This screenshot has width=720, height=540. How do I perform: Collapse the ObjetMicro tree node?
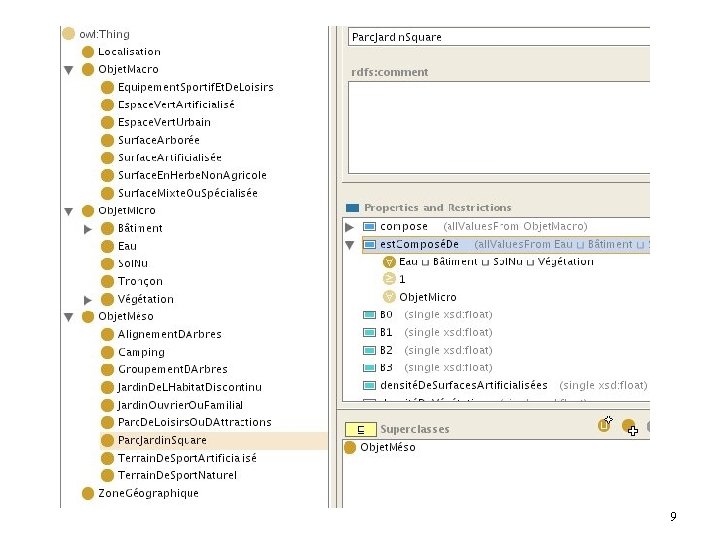68,211
